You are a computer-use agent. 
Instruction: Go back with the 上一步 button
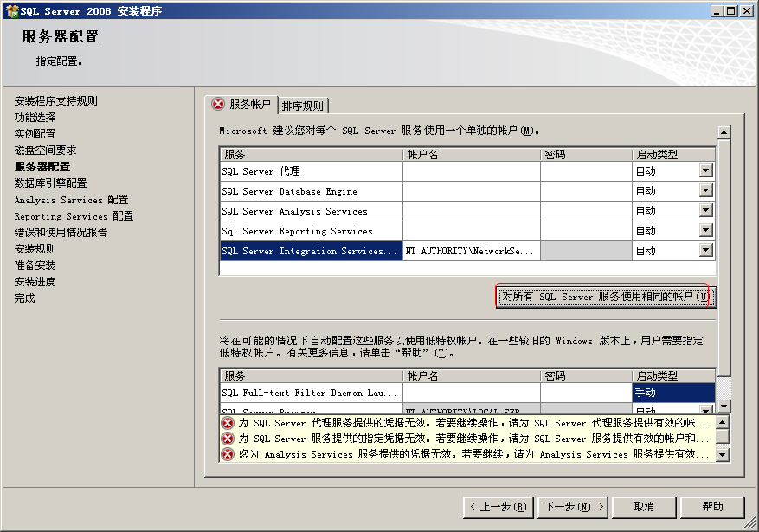[x=498, y=507]
